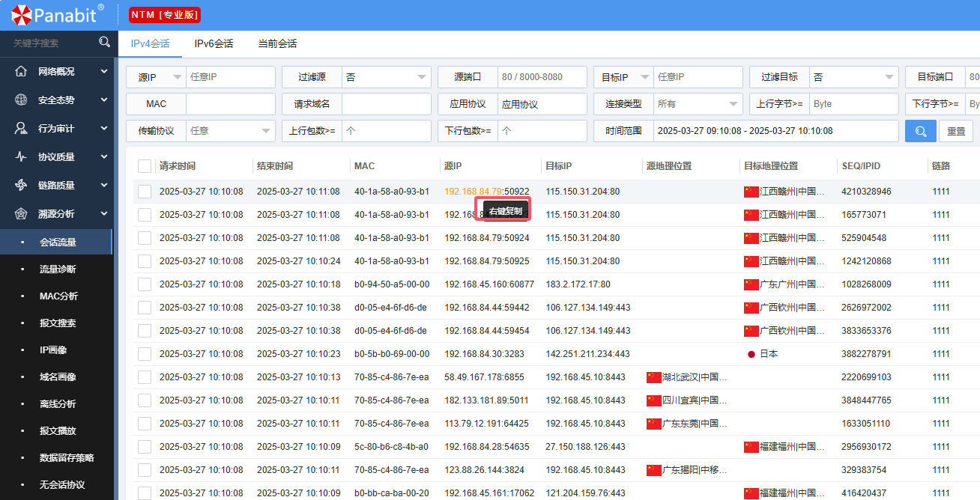Toggle the select-all checkbox in table header
The width and height of the screenshot is (980, 500).
[145, 166]
